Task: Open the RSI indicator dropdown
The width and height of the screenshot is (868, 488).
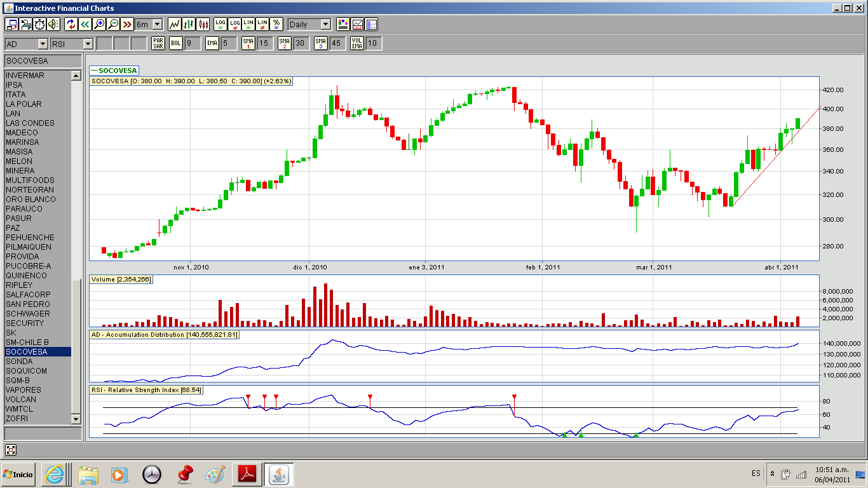Action: point(88,44)
